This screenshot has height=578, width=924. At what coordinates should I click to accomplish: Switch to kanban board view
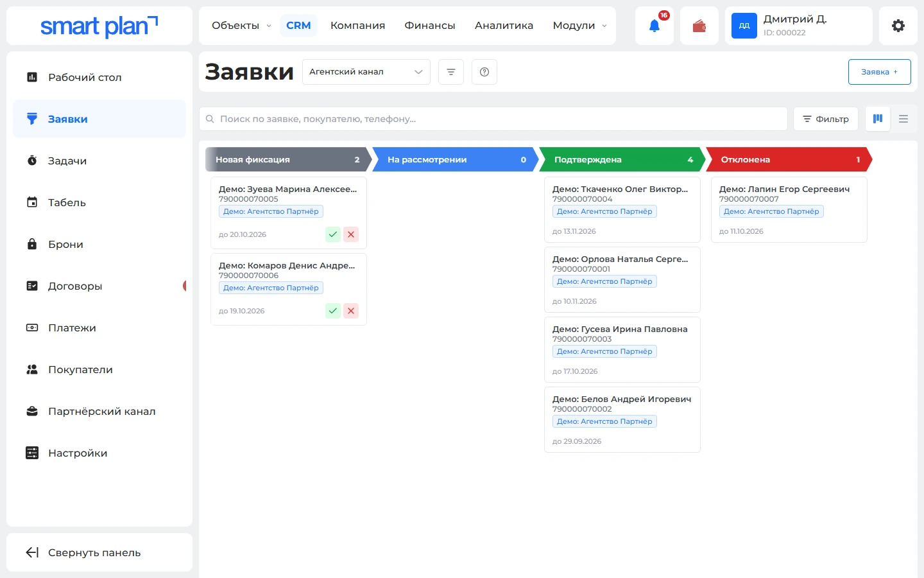pos(878,119)
